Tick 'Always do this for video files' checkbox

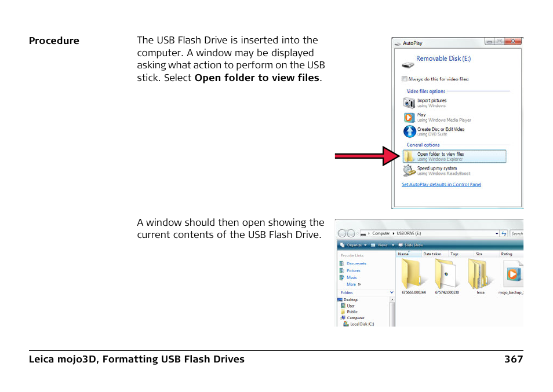point(405,79)
